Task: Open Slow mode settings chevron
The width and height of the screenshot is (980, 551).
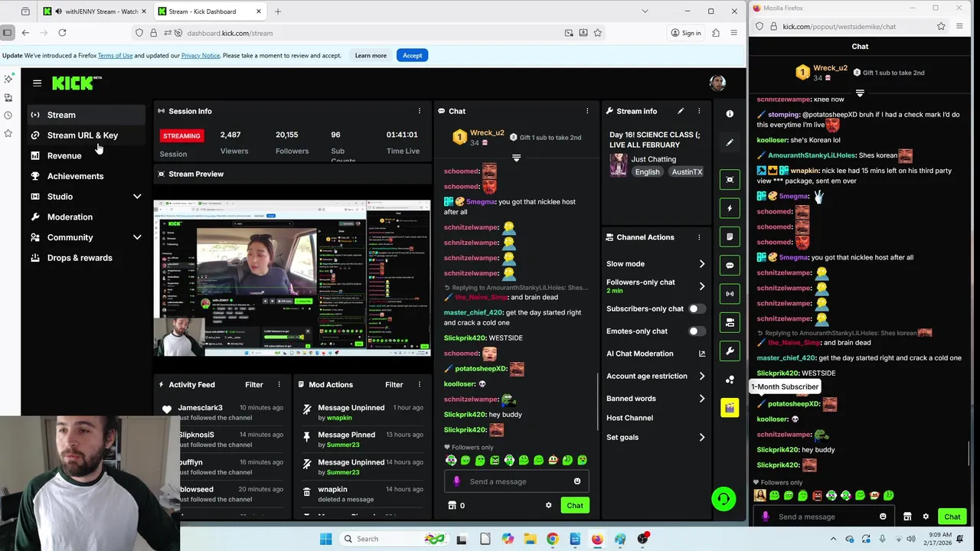Action: click(x=701, y=264)
